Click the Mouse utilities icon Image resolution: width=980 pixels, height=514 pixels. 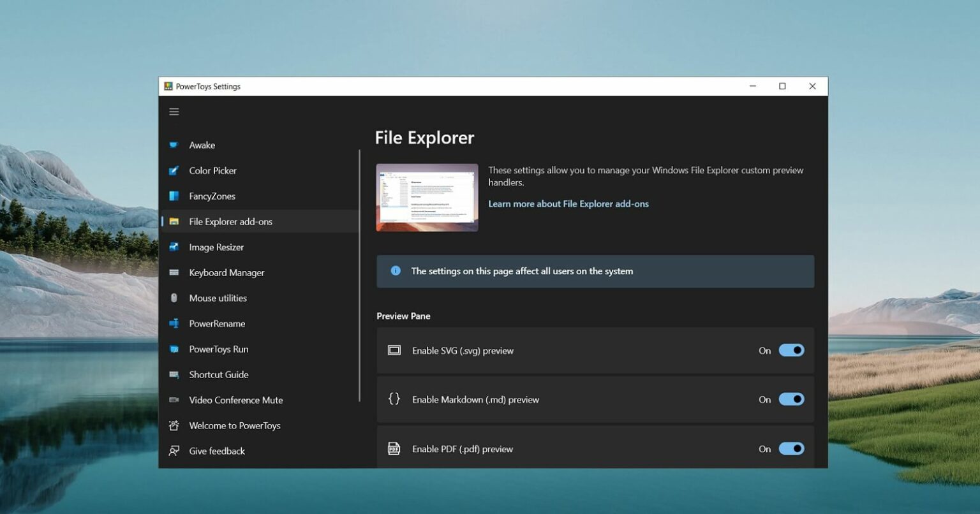coord(173,298)
